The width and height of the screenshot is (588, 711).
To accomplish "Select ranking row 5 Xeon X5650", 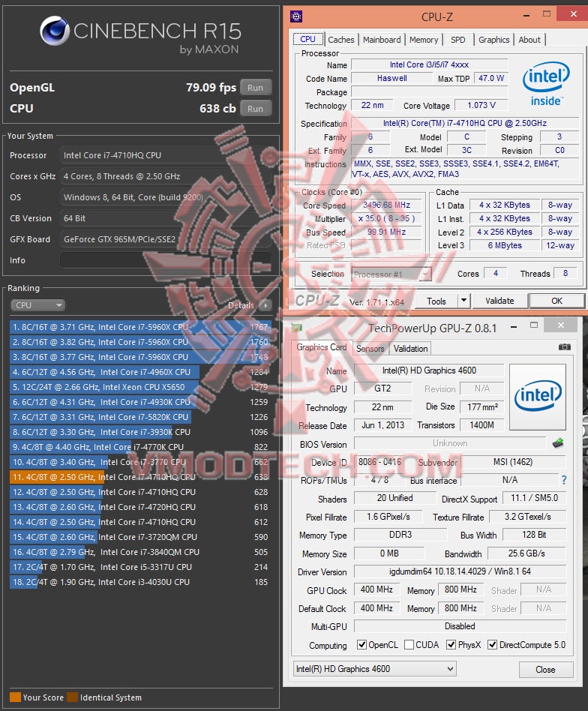I will pos(140,387).
